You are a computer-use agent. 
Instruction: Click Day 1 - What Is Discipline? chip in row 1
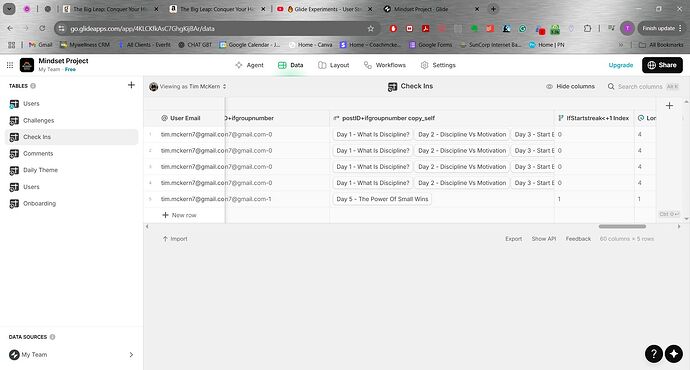373,135
